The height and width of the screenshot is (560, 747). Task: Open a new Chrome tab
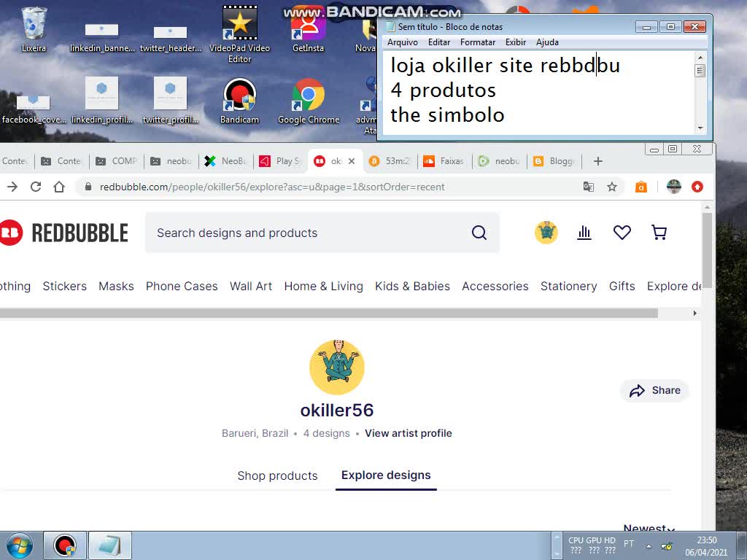pos(598,161)
